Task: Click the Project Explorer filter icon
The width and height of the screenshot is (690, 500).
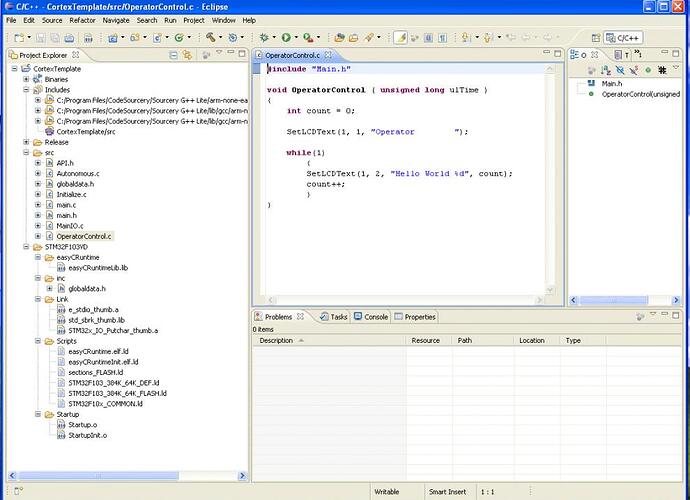Action: click(206, 55)
